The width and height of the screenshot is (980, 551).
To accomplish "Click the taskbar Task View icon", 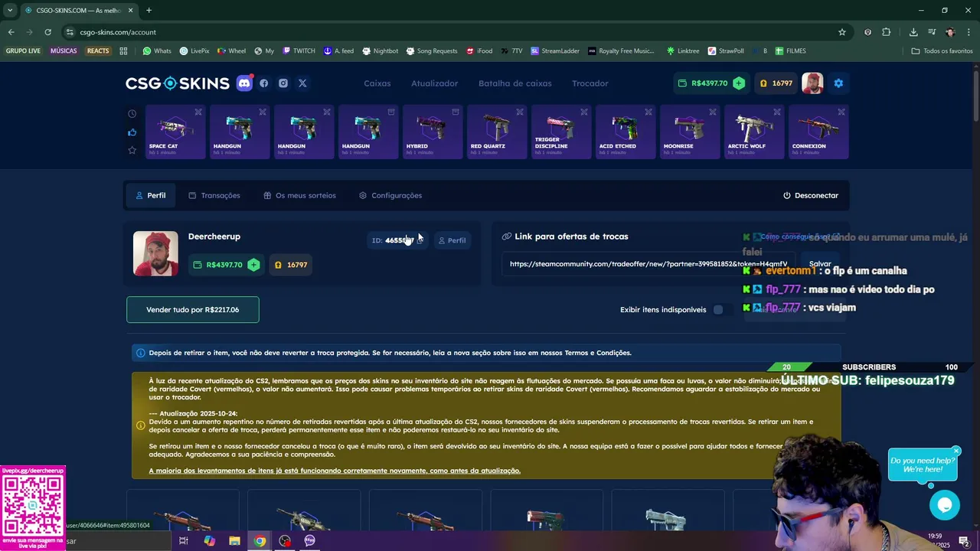I will click(x=184, y=541).
